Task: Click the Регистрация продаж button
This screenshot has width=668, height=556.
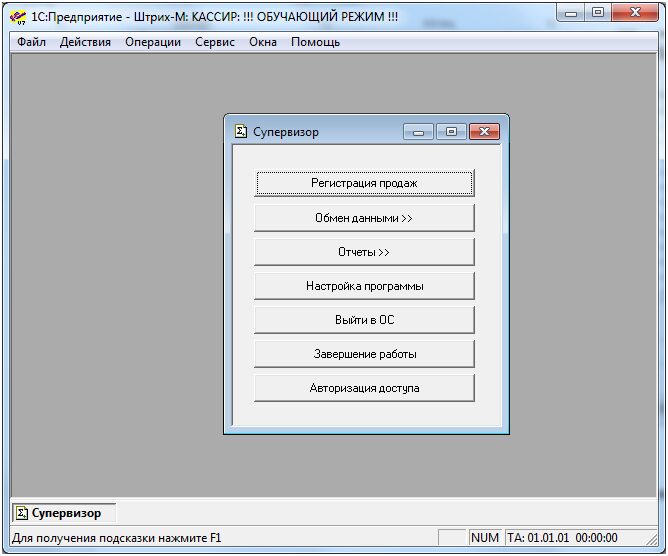Action: tap(364, 183)
